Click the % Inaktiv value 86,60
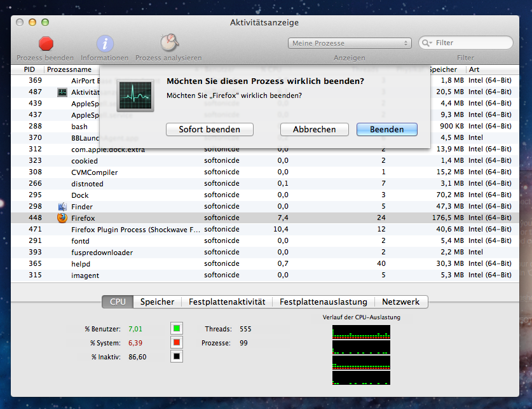532x409 pixels. coord(137,357)
